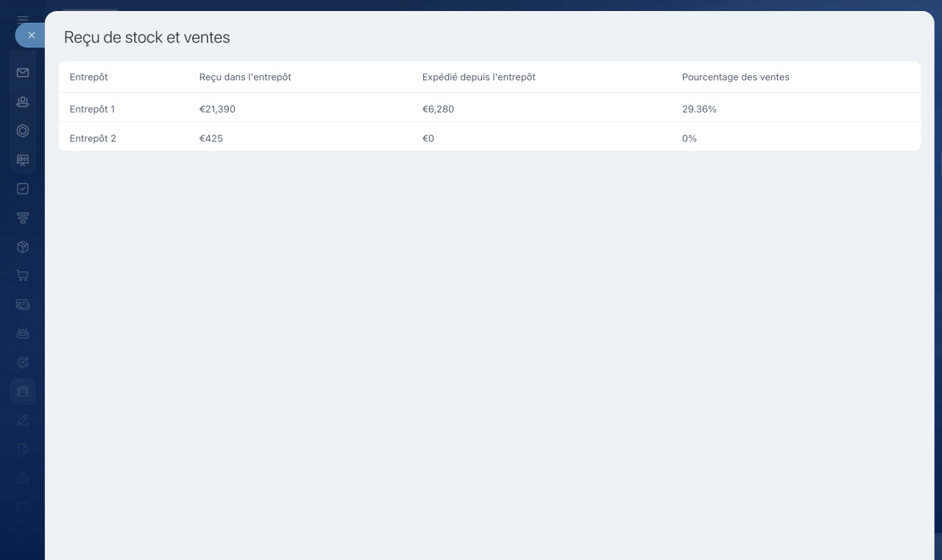Open the funnel icon in sidebar
942x560 pixels.
pyautogui.click(x=23, y=218)
